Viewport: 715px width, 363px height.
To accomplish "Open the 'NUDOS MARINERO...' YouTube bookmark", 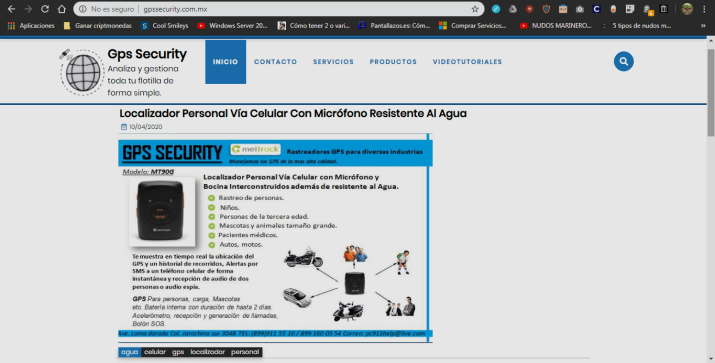I will tap(556, 26).
